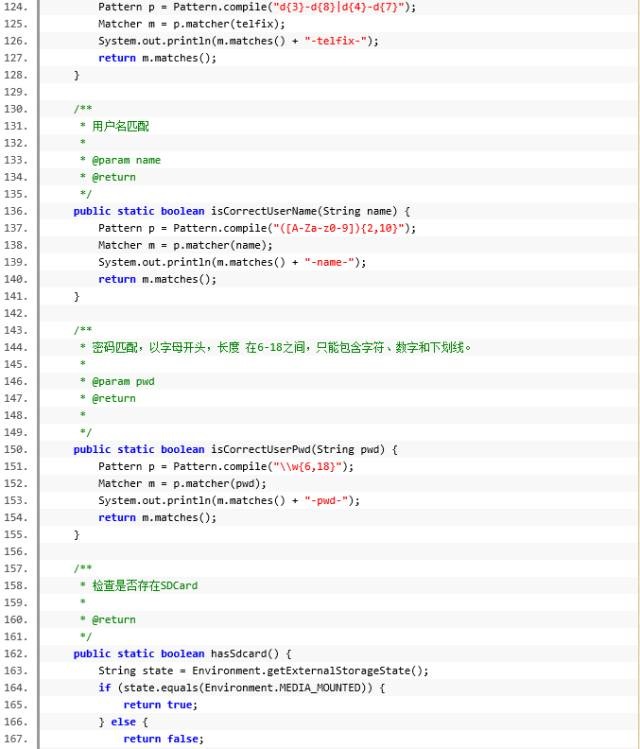The height and width of the screenshot is (749, 640).
Task: Click the "@param pwd" comment tag
Action: tap(123, 381)
